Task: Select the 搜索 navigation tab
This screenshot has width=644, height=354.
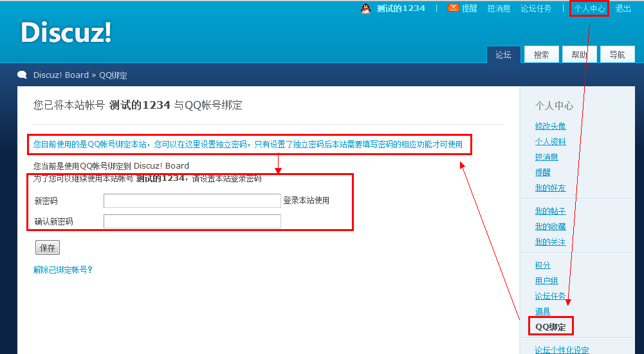Action: pos(541,55)
